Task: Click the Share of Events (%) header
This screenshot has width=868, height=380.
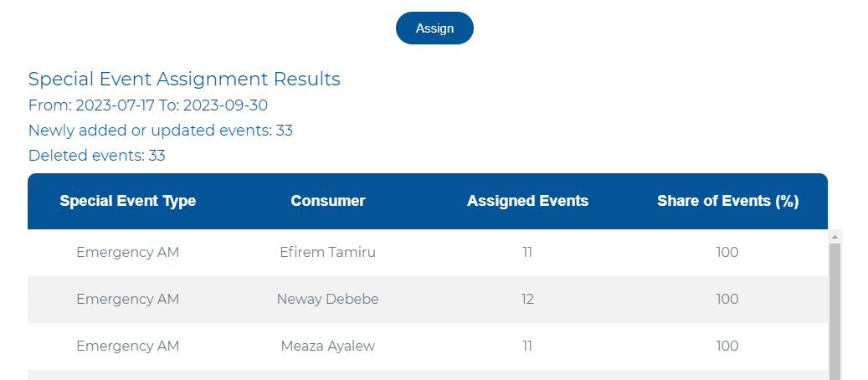Action: (x=727, y=201)
